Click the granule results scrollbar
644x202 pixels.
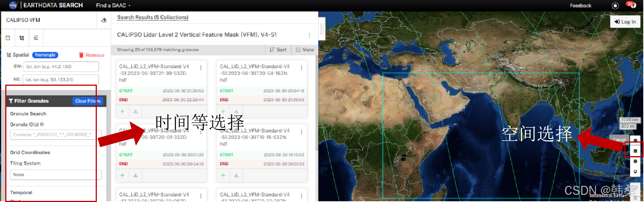click(317, 103)
